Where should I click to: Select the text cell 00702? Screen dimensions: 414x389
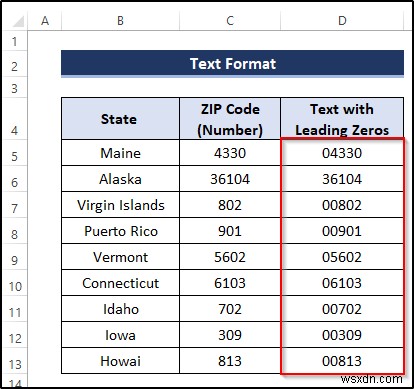[x=342, y=309]
